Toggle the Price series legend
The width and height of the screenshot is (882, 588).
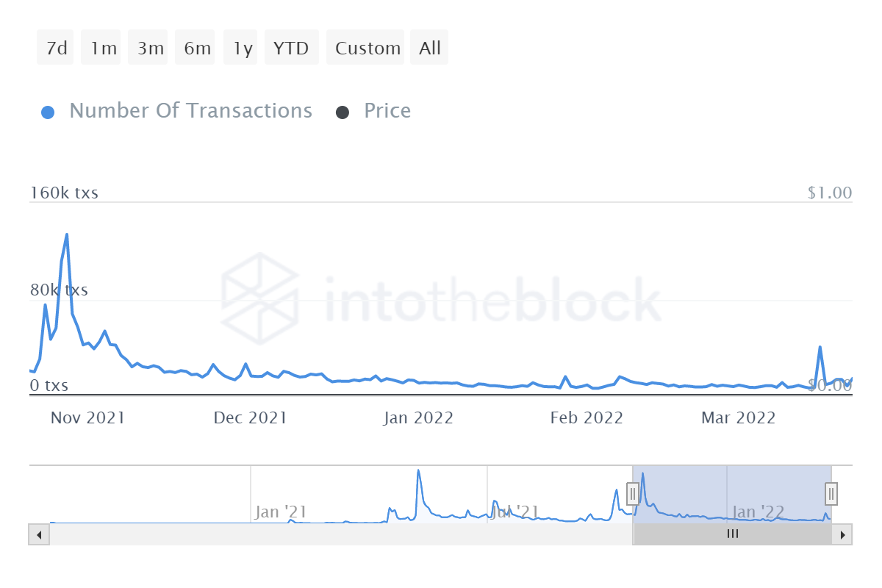387,111
